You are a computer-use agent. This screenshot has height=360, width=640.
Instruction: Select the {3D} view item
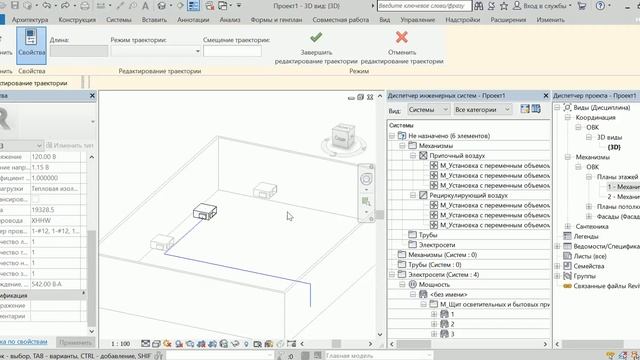614,147
